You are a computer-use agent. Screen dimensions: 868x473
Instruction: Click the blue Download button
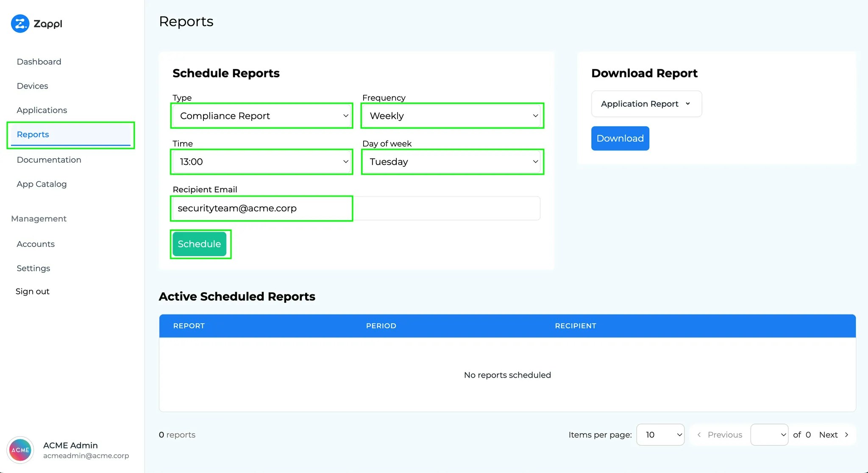pos(620,138)
